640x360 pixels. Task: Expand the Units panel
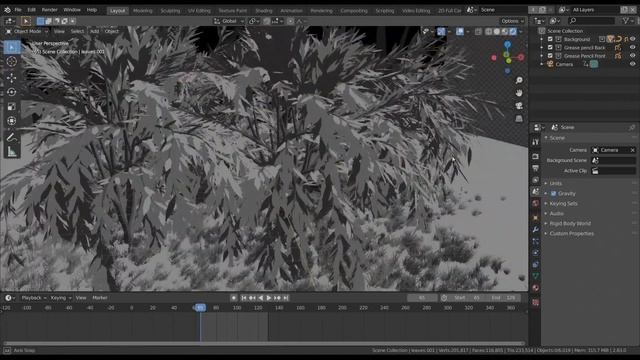(556, 184)
